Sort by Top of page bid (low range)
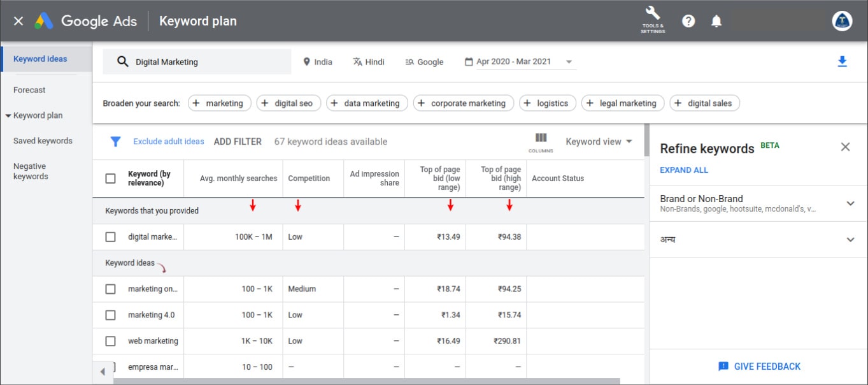This screenshot has height=385, width=868. [x=440, y=178]
